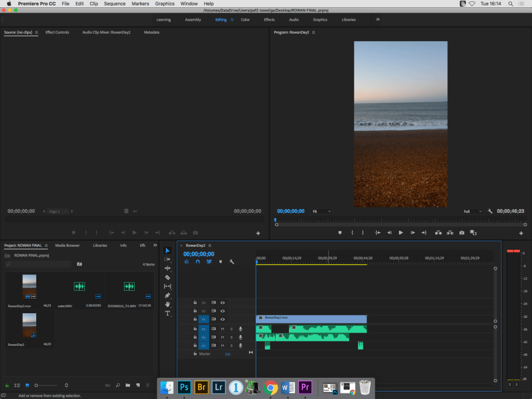Select the Type tool
The image size is (532, 399).
tap(167, 314)
